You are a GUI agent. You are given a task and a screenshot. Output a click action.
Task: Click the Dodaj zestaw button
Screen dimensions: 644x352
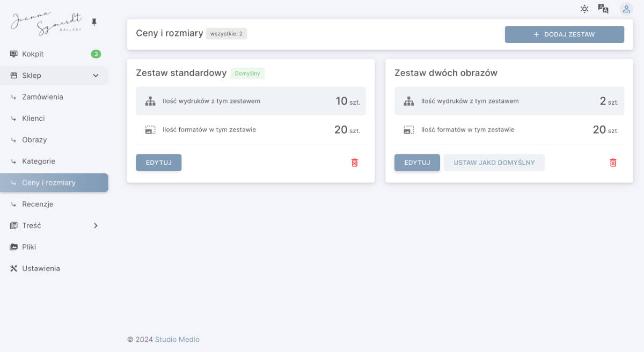pos(565,34)
